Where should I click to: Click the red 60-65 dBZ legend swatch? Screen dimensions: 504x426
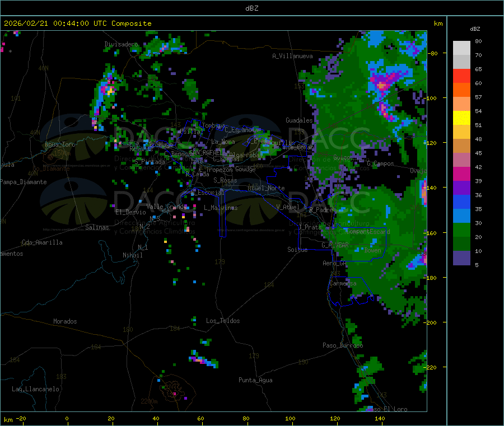point(461,76)
